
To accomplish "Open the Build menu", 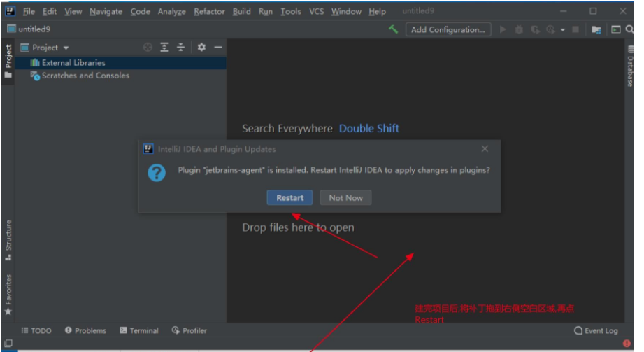I will pyautogui.click(x=241, y=11).
